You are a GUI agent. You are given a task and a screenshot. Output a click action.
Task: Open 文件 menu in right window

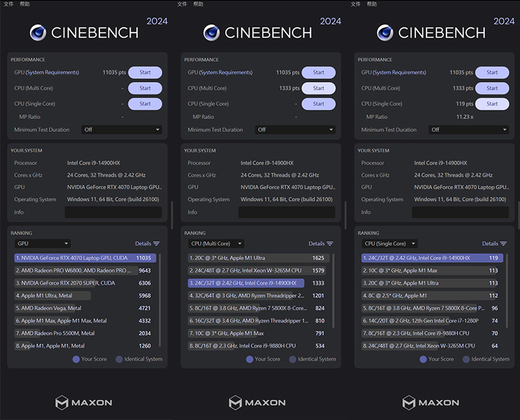pyautogui.click(x=356, y=4)
